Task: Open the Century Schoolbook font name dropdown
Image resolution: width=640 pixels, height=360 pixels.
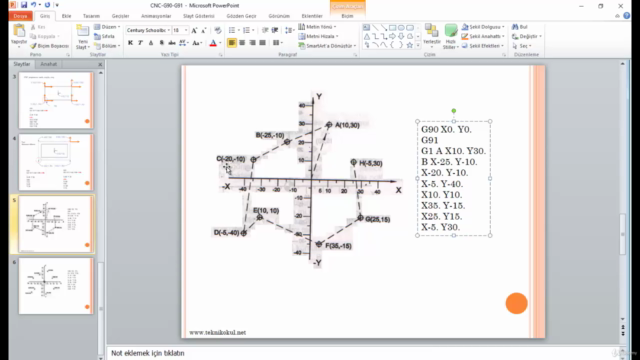Action: tap(169, 30)
